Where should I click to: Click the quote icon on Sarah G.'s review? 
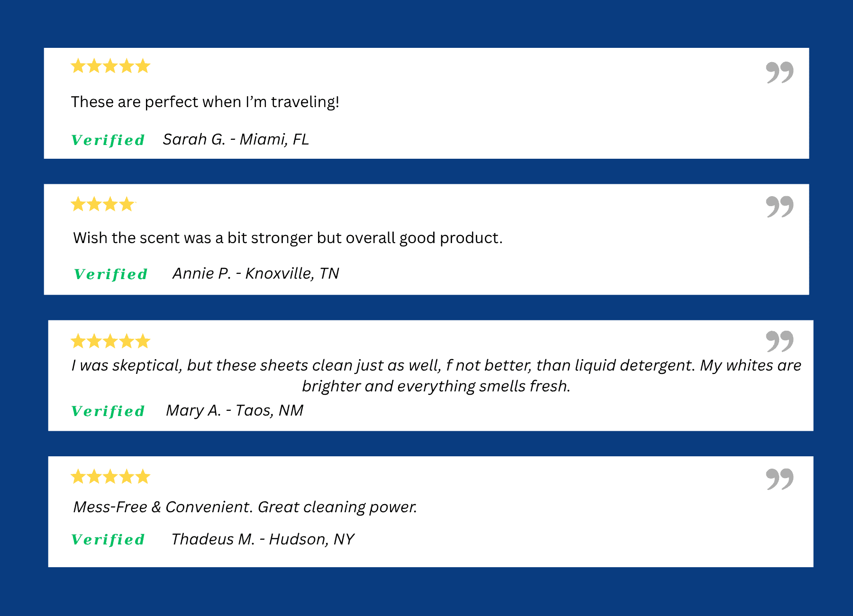(x=780, y=72)
